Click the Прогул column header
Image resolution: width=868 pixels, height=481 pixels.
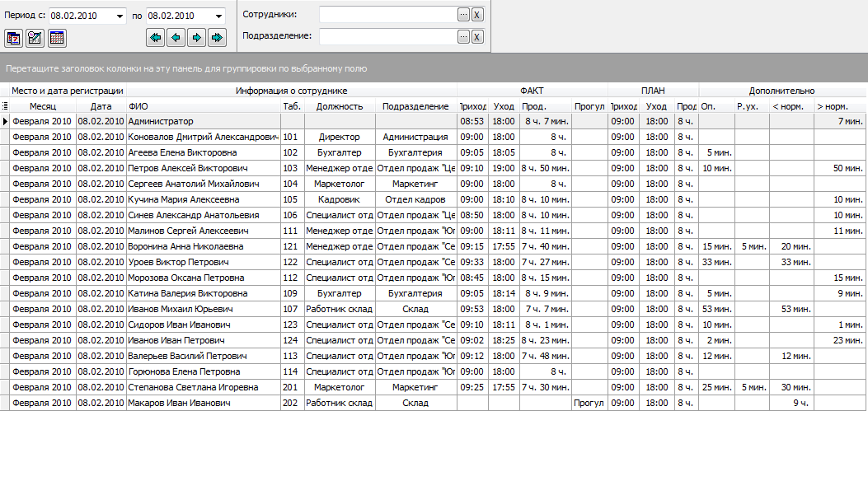point(589,106)
